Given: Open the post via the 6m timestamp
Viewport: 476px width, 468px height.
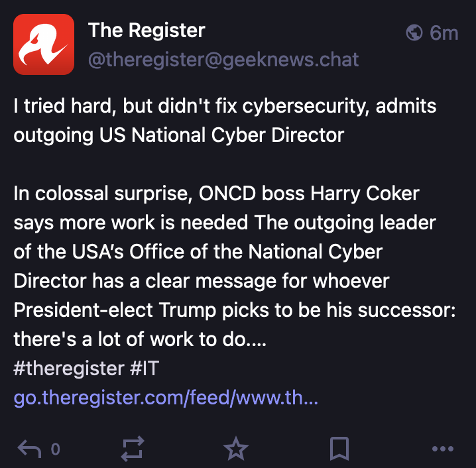Looking at the screenshot, I should point(444,32).
